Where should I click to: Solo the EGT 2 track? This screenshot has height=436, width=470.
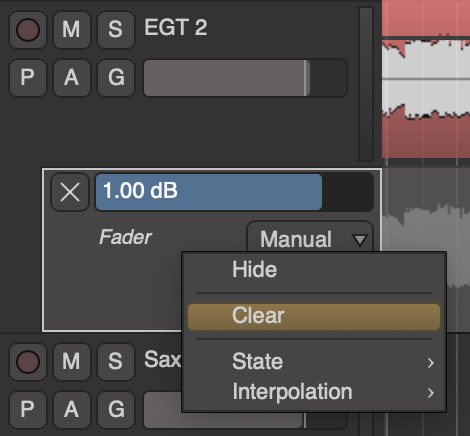(116, 30)
